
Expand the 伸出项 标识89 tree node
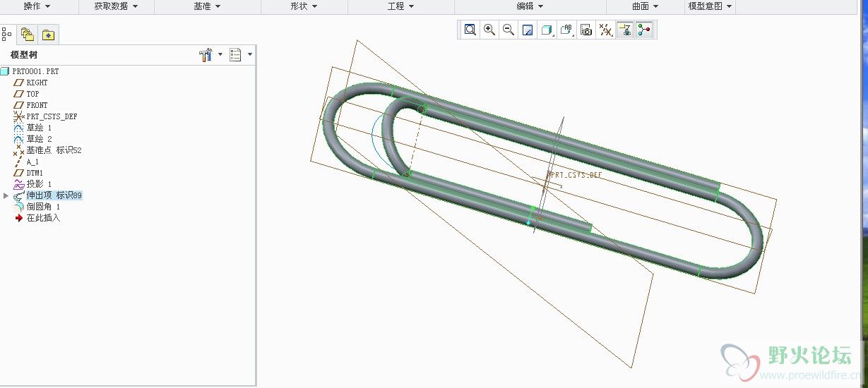tap(6, 195)
